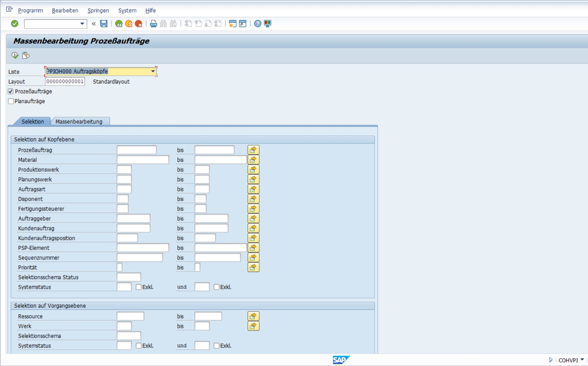The image size is (588, 366).
Task: Open the Help question mark icon
Action: click(x=257, y=23)
